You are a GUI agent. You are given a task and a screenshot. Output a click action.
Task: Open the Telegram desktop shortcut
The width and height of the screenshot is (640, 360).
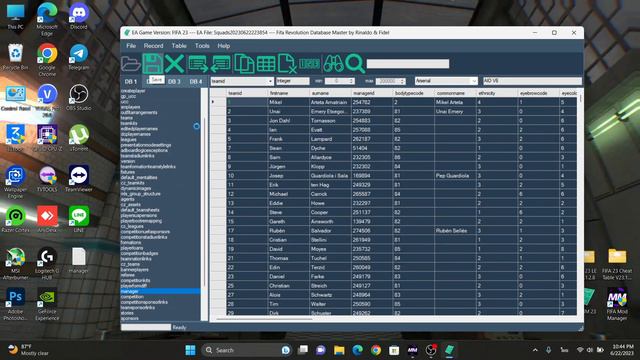tap(79, 57)
